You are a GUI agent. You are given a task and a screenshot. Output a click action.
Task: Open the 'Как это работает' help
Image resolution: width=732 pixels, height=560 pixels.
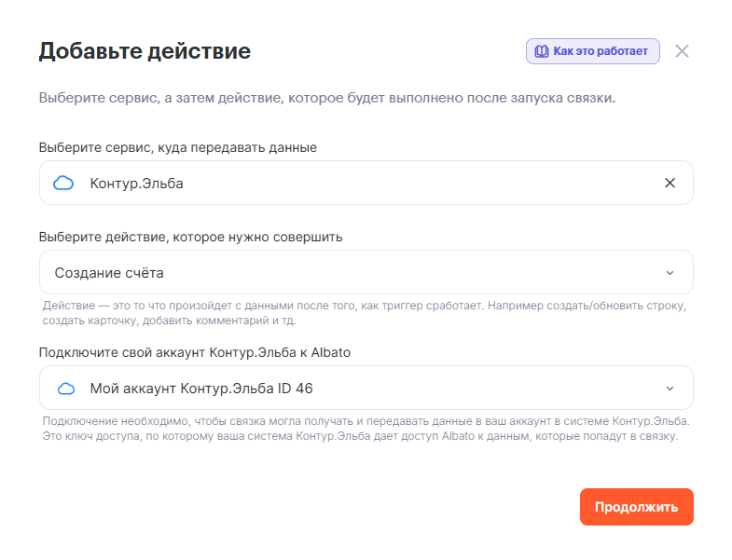click(x=600, y=51)
